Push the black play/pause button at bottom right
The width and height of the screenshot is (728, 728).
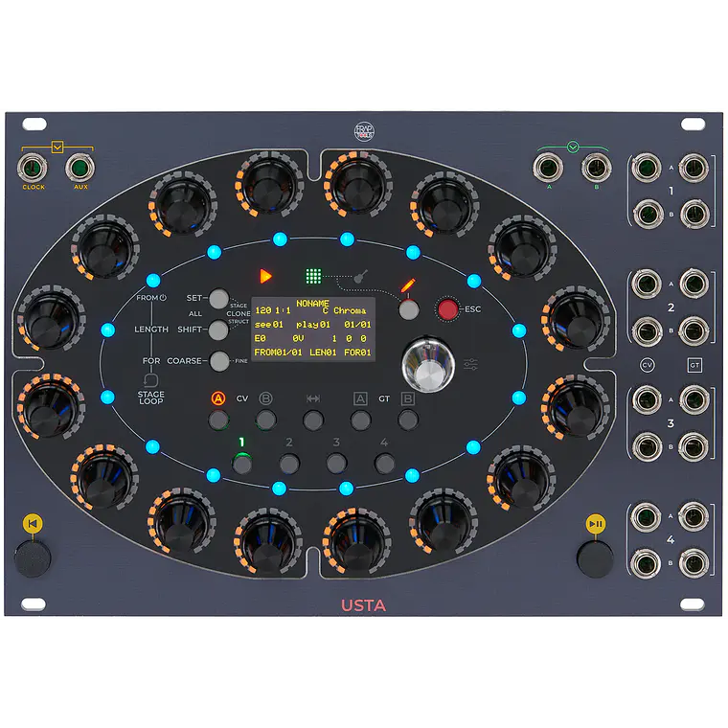pos(595,558)
